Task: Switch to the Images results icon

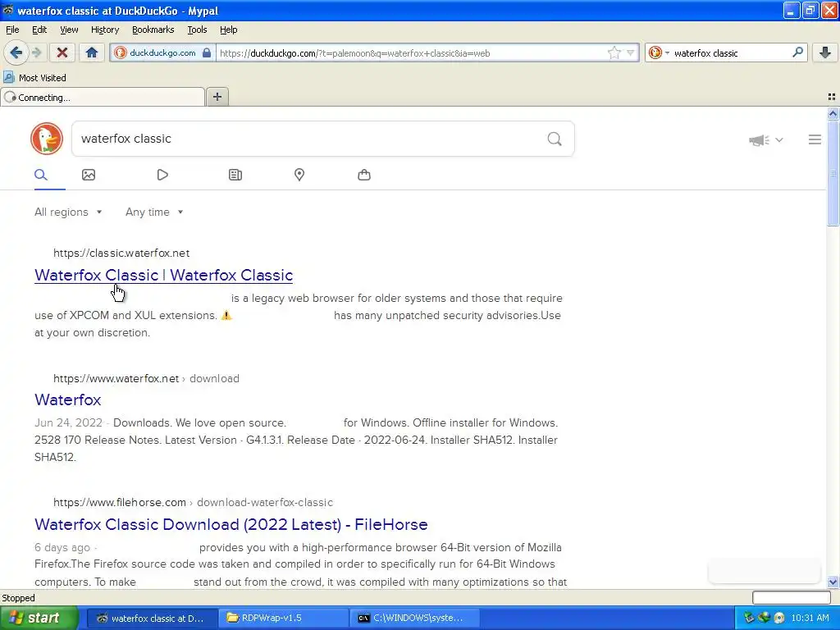Action: point(89,175)
